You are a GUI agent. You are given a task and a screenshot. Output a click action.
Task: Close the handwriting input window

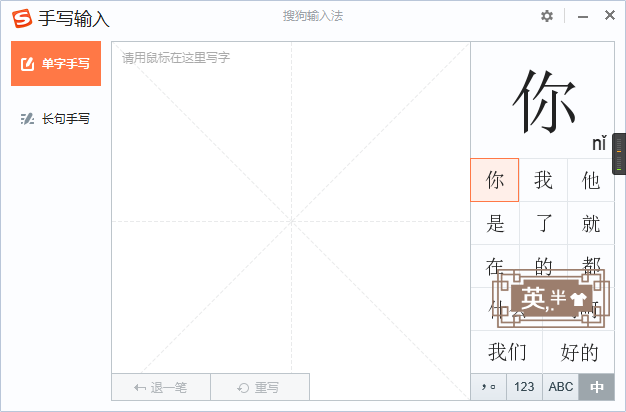(610, 15)
